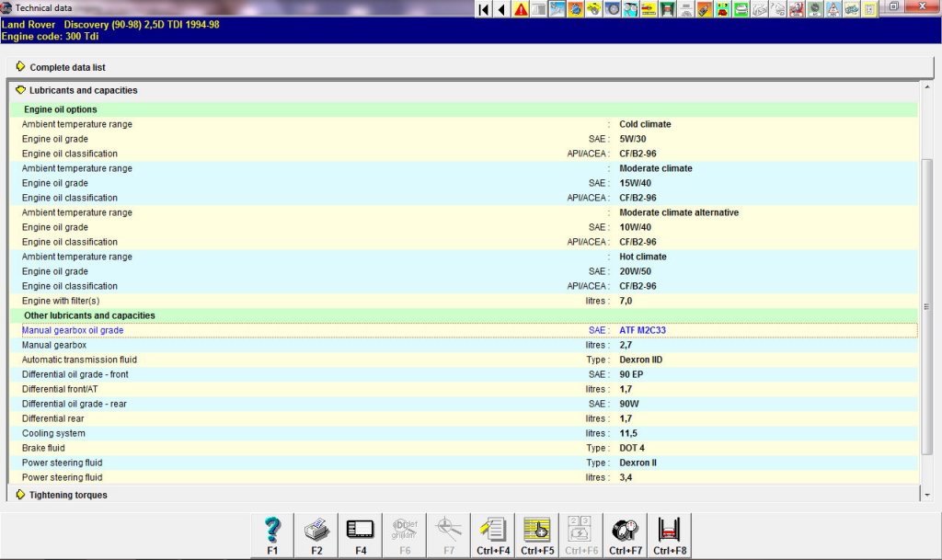Select the Automatic transmission fluid row
The image size is (942, 560).
79,360
